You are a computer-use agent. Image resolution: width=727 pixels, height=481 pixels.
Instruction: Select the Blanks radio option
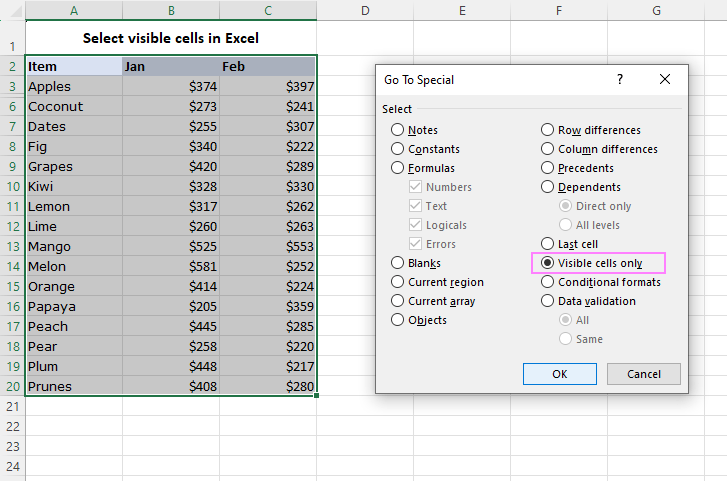[x=398, y=263]
